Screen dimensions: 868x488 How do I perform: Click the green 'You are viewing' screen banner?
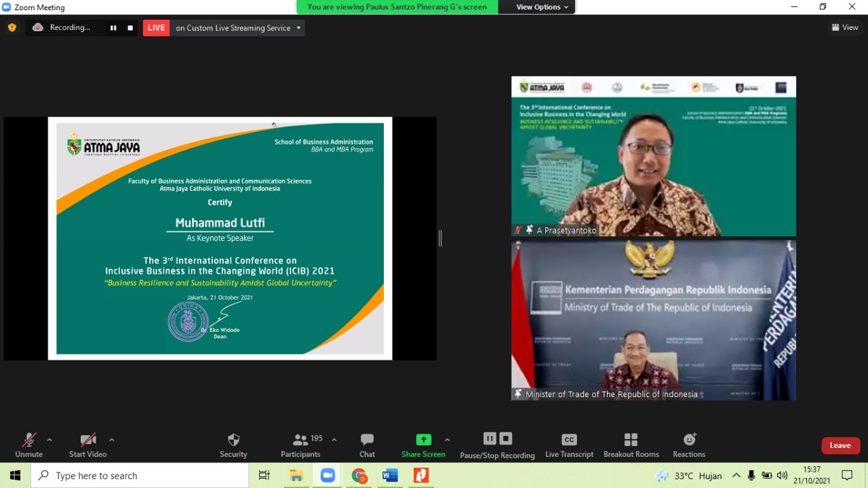click(397, 7)
